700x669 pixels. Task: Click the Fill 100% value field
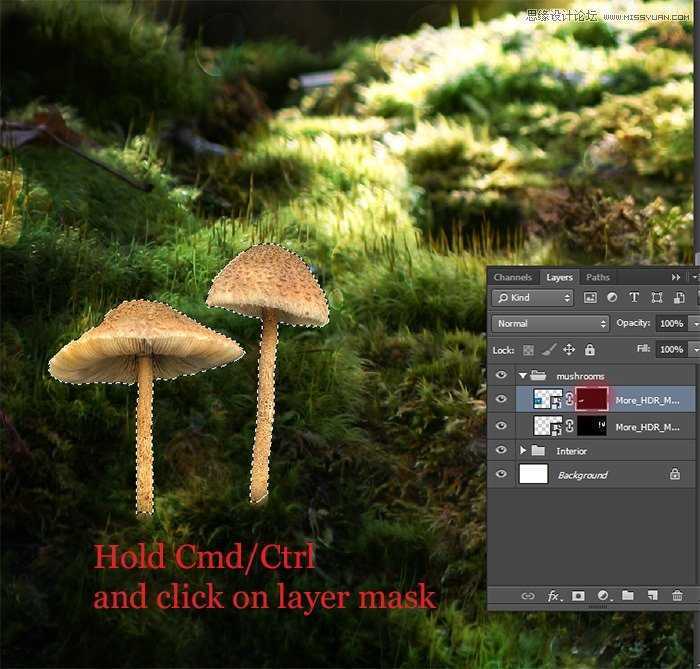point(672,349)
